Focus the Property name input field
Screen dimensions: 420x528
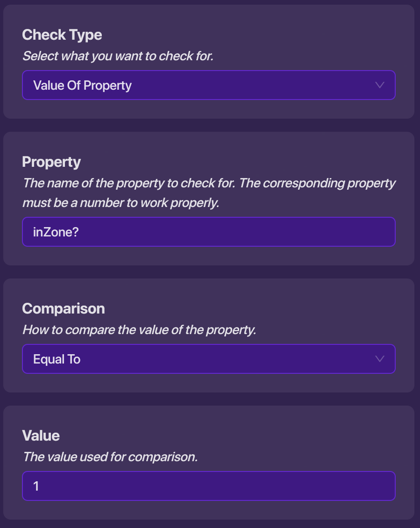(208, 232)
